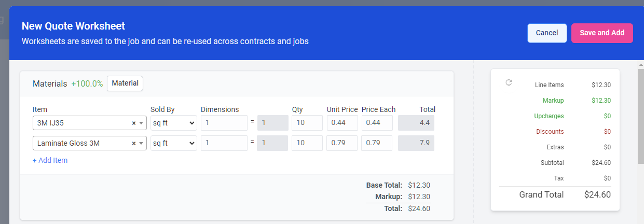This screenshot has height=224, width=644.
Task: Click Unit Price field showing 0.79
Action: pos(342,143)
